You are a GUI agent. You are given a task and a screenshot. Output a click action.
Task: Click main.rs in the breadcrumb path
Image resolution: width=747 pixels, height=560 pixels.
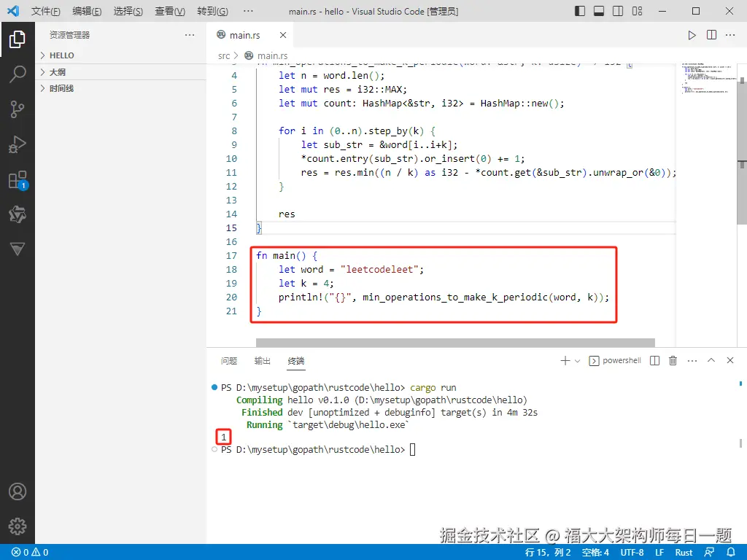tap(272, 55)
